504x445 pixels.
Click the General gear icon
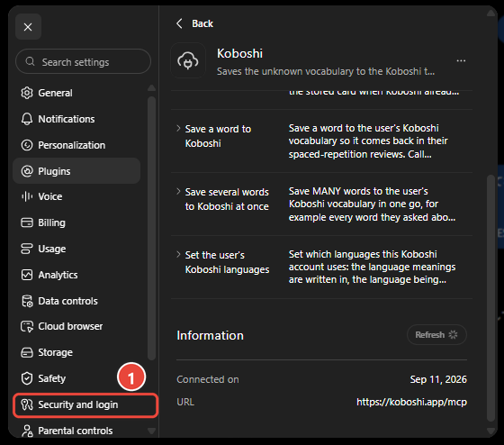27,93
